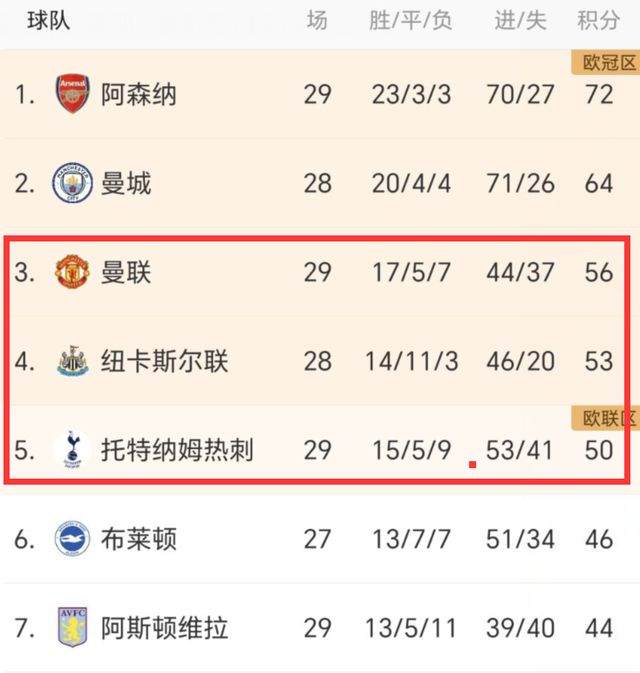Select the 阿斯顿维拉 team name
This screenshot has height=673, width=640.
point(165,628)
